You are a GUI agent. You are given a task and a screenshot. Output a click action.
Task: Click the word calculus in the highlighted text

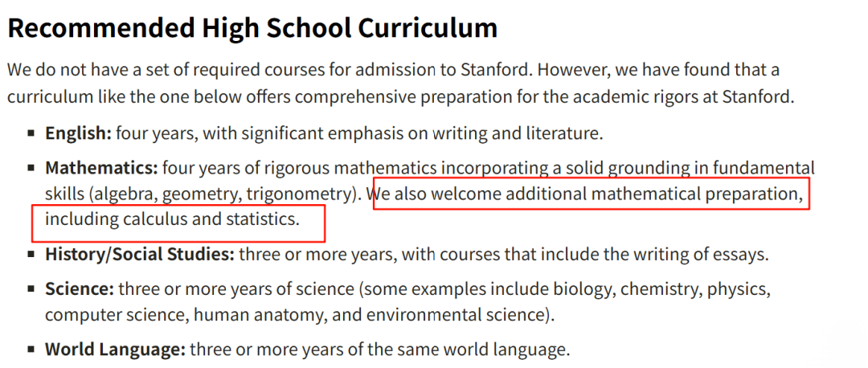tap(156, 219)
